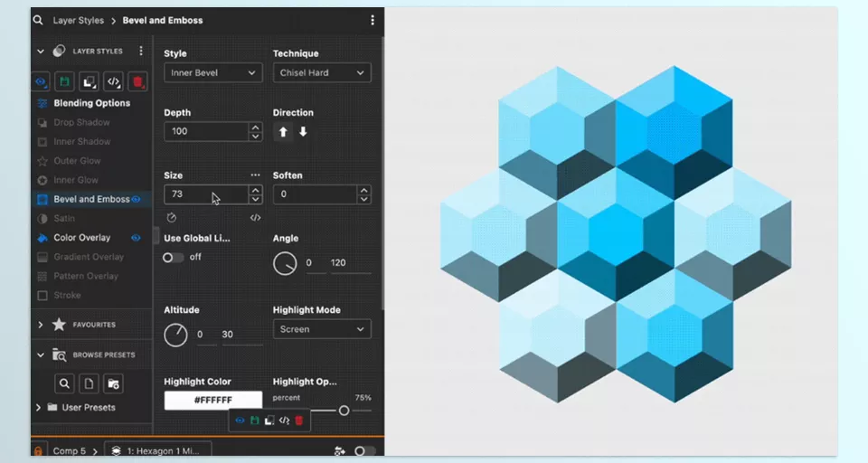
Task: Click the Depth input field showing 100
Action: (206, 131)
